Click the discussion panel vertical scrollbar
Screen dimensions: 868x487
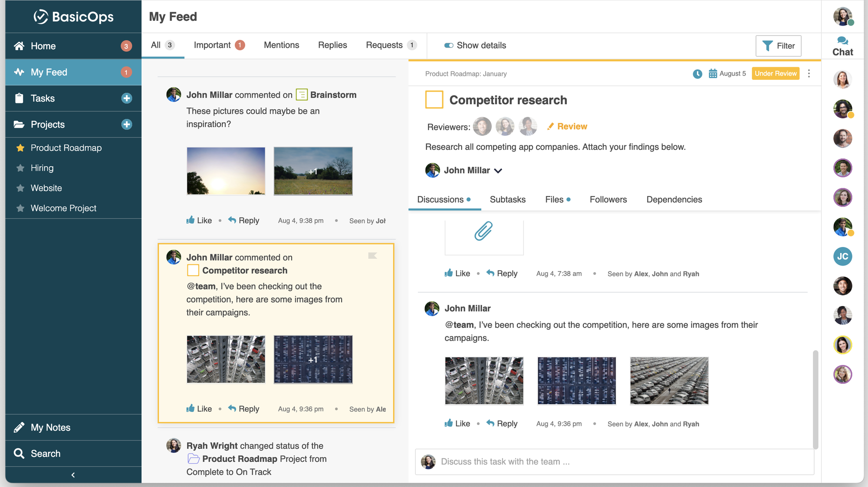(x=815, y=399)
